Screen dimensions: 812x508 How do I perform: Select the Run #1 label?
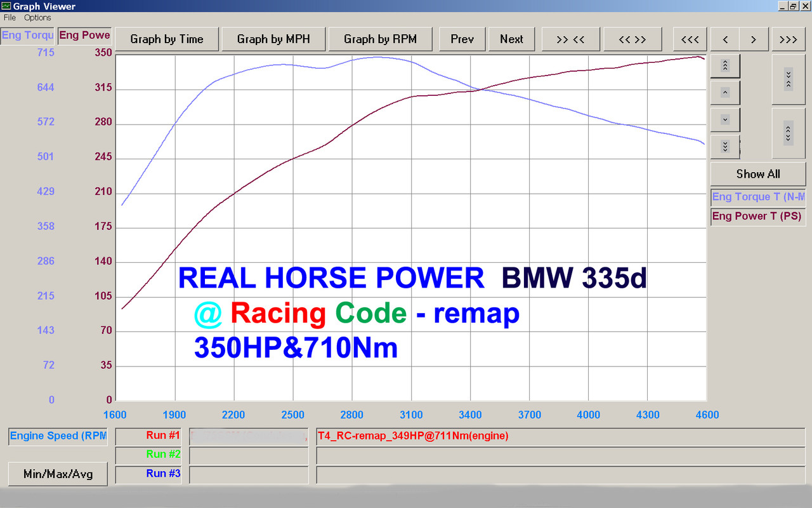point(148,436)
